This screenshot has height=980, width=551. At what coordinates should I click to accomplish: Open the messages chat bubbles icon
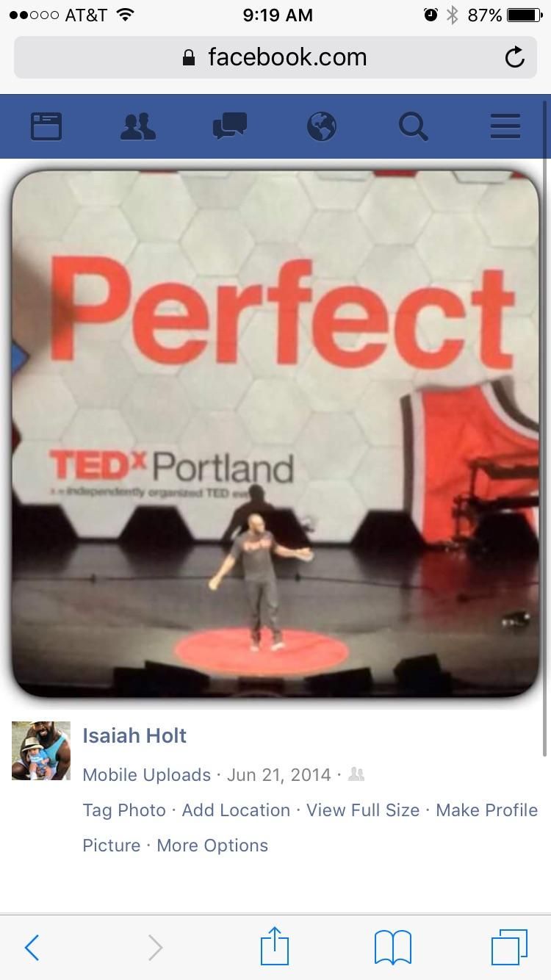230,126
